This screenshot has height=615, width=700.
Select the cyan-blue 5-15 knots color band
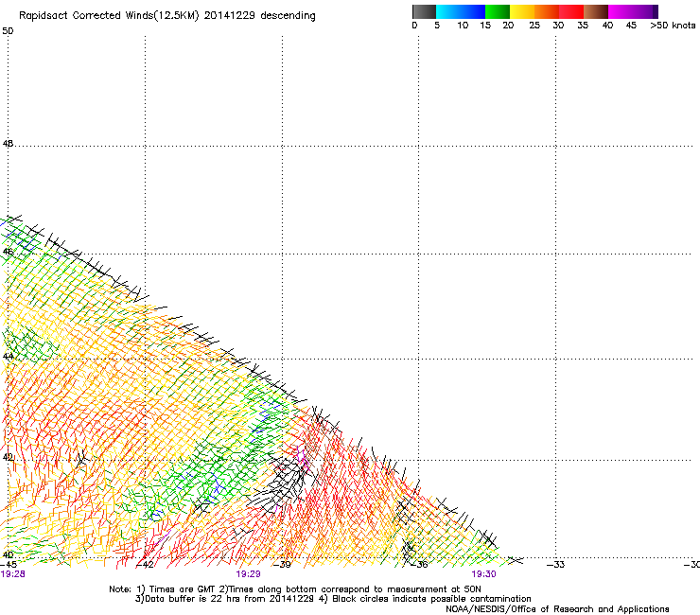[x=461, y=11]
